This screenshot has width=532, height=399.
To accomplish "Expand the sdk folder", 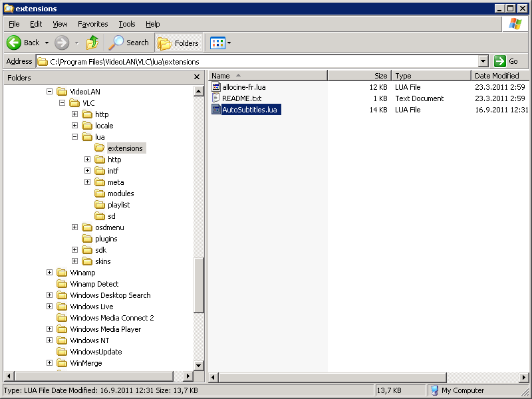I will 74,250.
